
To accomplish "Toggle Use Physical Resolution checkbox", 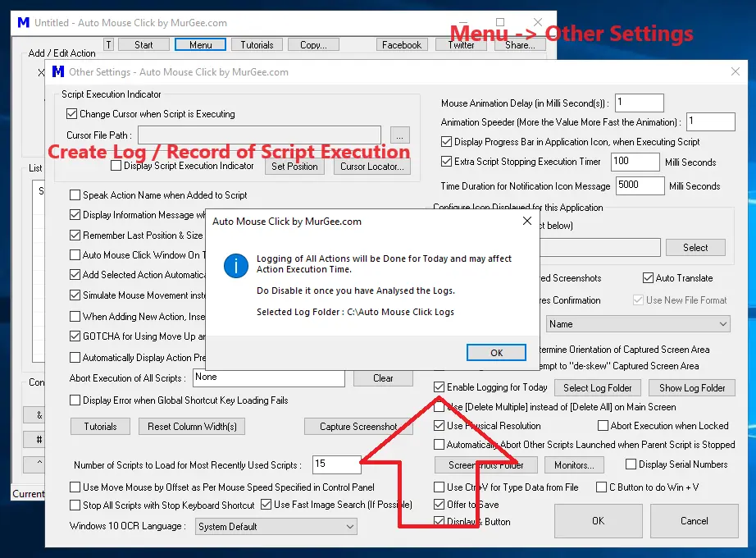I will coord(439,426).
